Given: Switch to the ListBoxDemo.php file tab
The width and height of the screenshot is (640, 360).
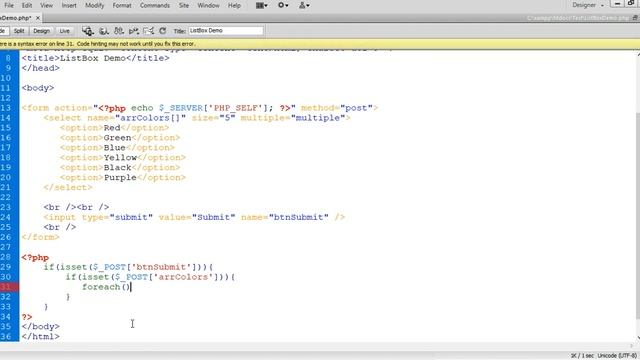Looking at the screenshot, I should point(16,18).
